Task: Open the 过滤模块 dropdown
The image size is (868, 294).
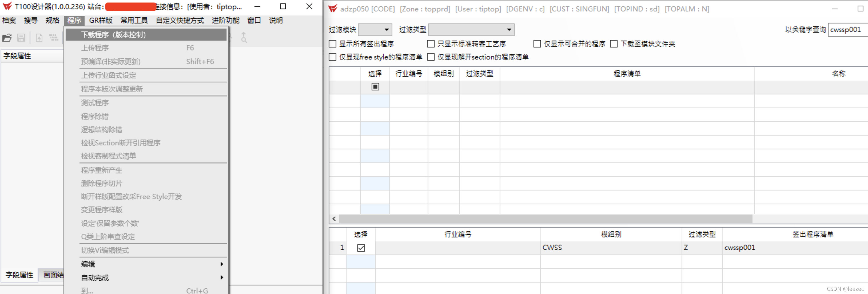Action: [x=375, y=30]
